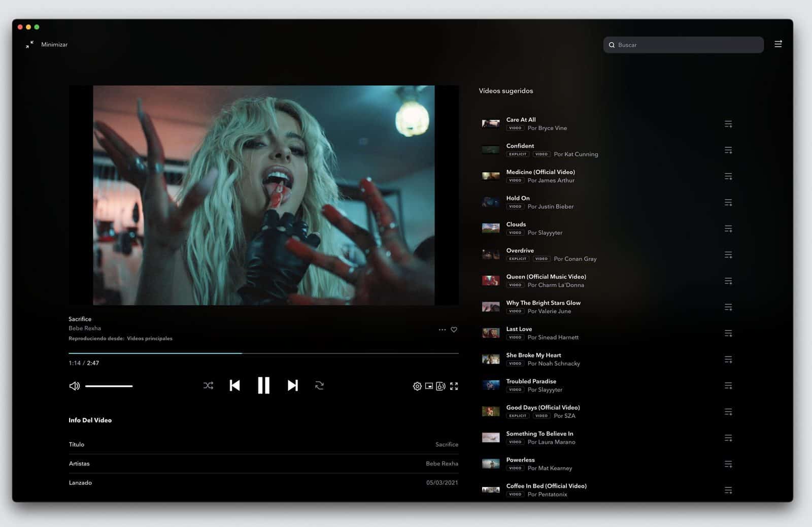Add She Broke My Heart to queue
Viewport: 812px width, 527px height.
(x=728, y=359)
